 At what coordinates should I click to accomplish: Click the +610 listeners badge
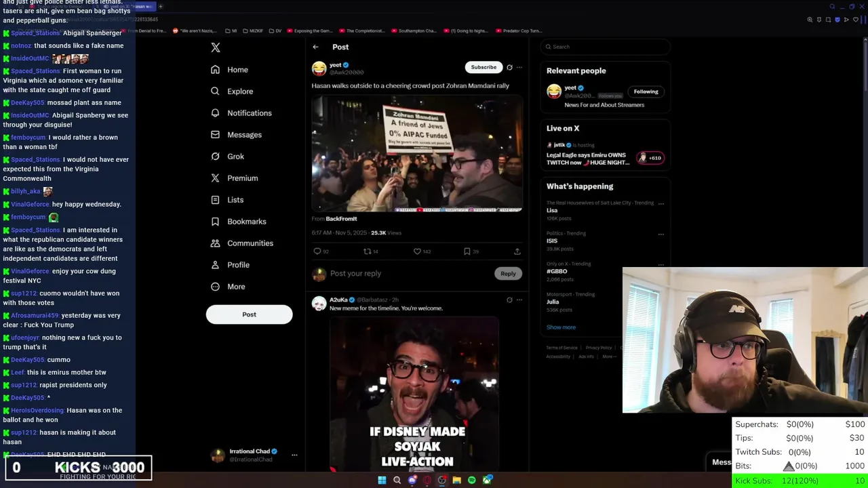coord(650,158)
